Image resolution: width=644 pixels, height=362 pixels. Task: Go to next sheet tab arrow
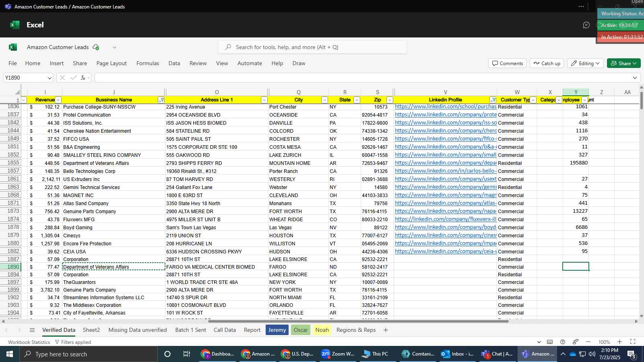point(19,330)
